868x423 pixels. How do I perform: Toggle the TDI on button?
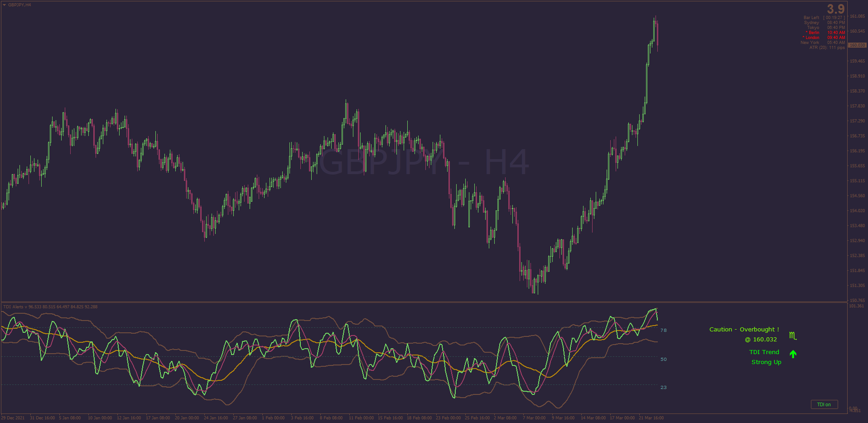[x=824, y=404]
